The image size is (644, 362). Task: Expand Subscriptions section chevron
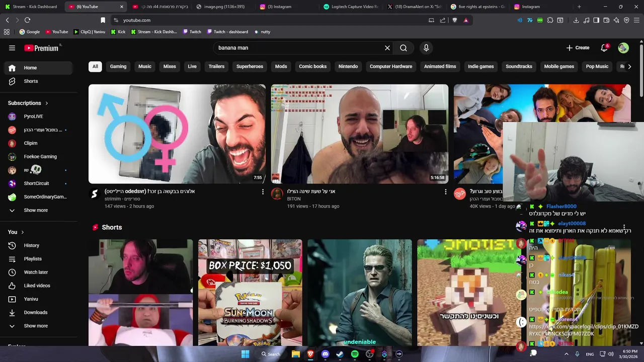[x=47, y=103]
